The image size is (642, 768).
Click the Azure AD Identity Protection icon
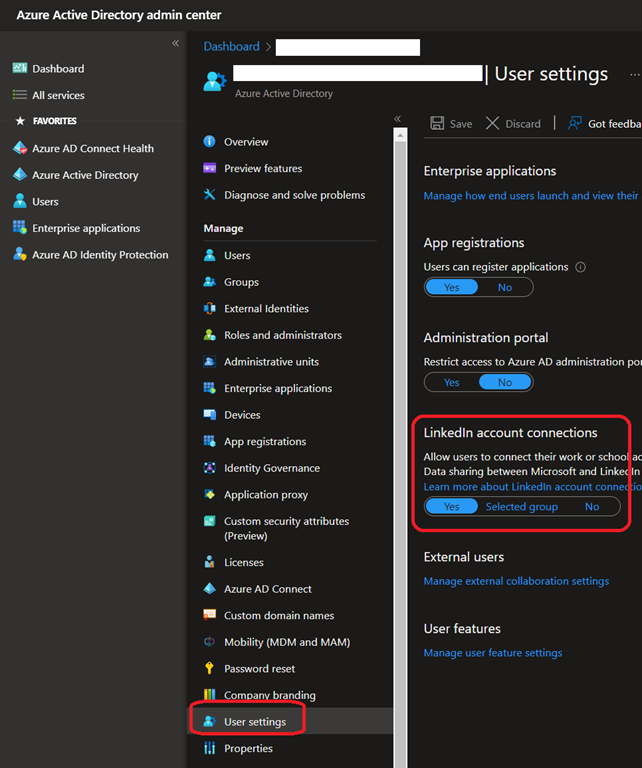click(20, 255)
